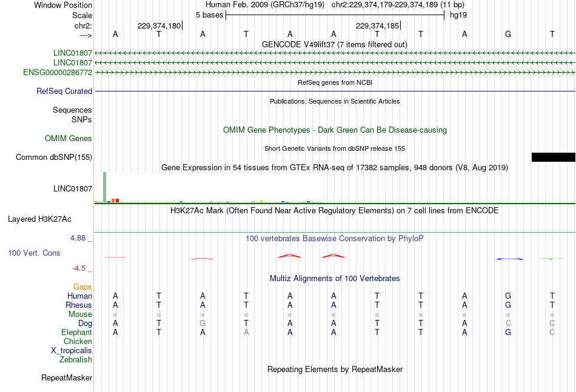Click the Human species row label
576x392 pixels.
click(79, 296)
